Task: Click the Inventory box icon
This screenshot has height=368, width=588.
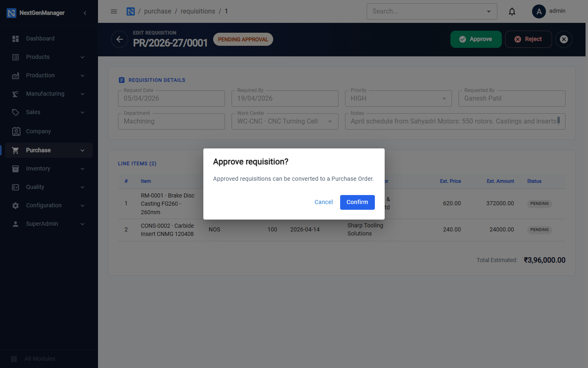Action: point(16,169)
